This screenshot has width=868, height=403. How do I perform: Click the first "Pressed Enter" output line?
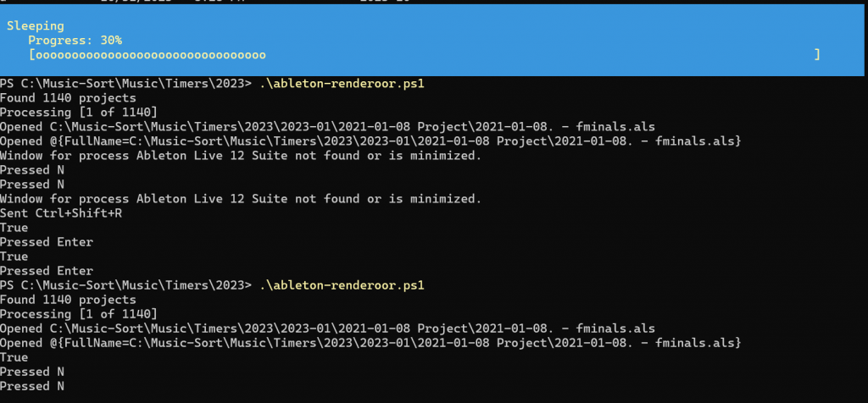[x=47, y=242]
